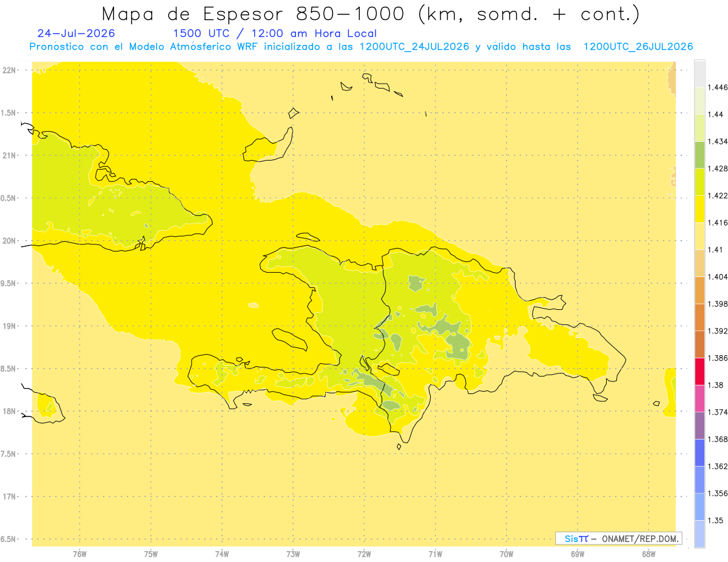Image resolution: width=728 pixels, height=562 pixels.
Task: Click the 76W longitude axis label
Action: tap(79, 554)
